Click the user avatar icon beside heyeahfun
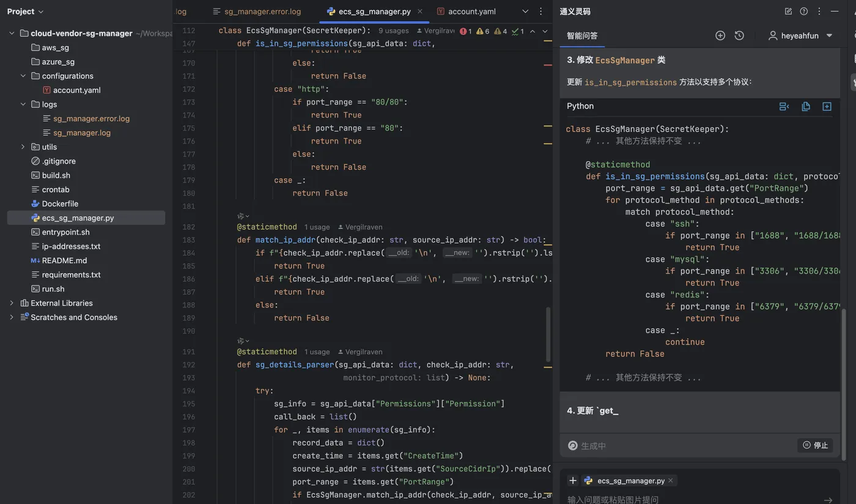This screenshot has width=856, height=504. click(773, 35)
